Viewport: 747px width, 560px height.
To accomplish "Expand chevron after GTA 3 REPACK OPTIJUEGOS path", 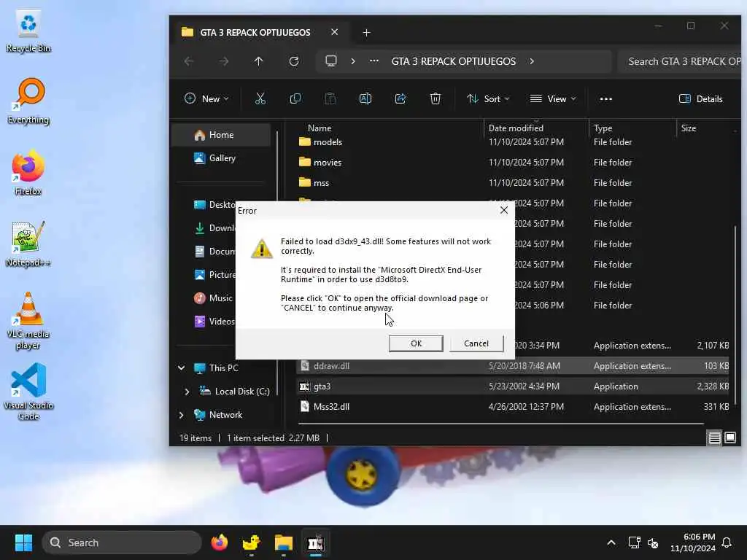I will click(532, 61).
